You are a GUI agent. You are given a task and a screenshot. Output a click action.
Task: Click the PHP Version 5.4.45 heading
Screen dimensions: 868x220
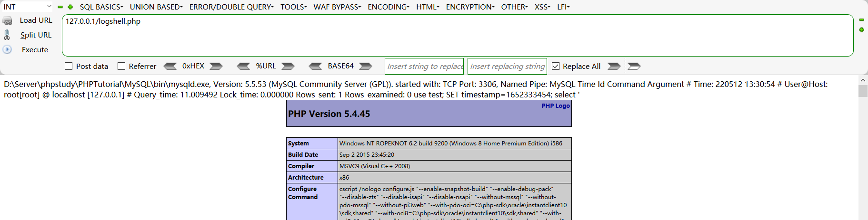click(329, 114)
